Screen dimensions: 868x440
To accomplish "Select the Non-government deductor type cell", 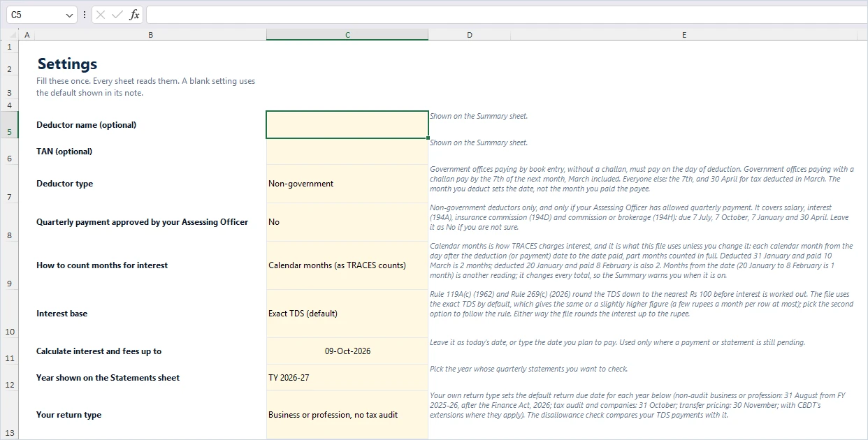I will tap(347, 184).
